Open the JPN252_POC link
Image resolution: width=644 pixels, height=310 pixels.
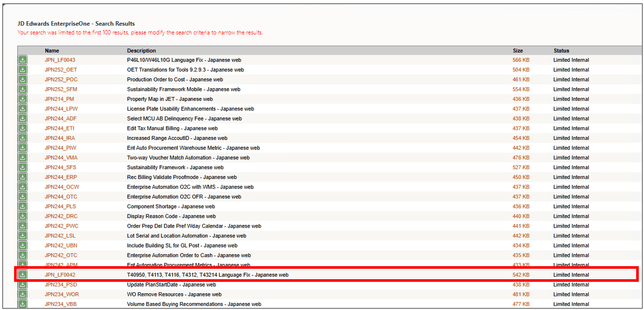(61, 79)
